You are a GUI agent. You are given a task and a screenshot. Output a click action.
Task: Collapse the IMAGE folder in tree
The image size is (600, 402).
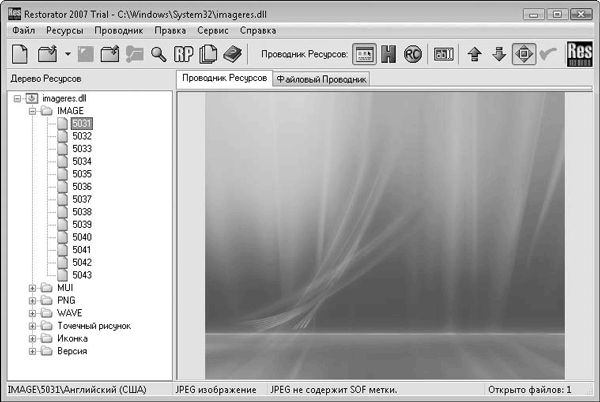pos(33,111)
